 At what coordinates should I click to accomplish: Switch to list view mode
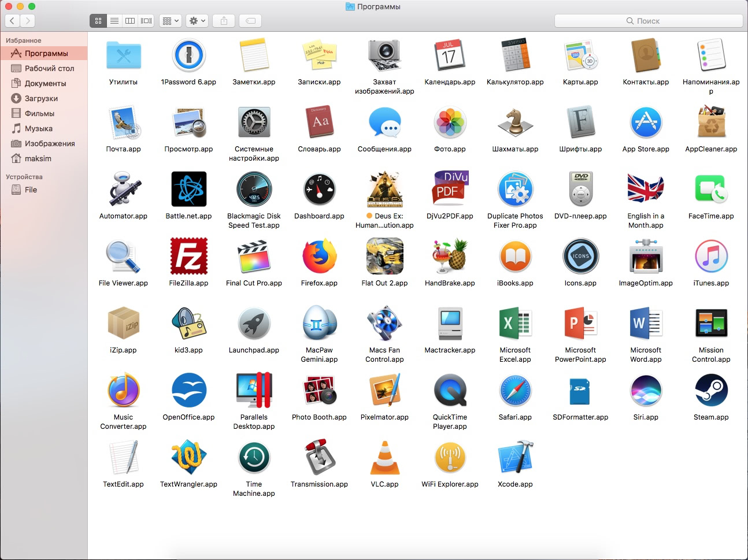114,21
